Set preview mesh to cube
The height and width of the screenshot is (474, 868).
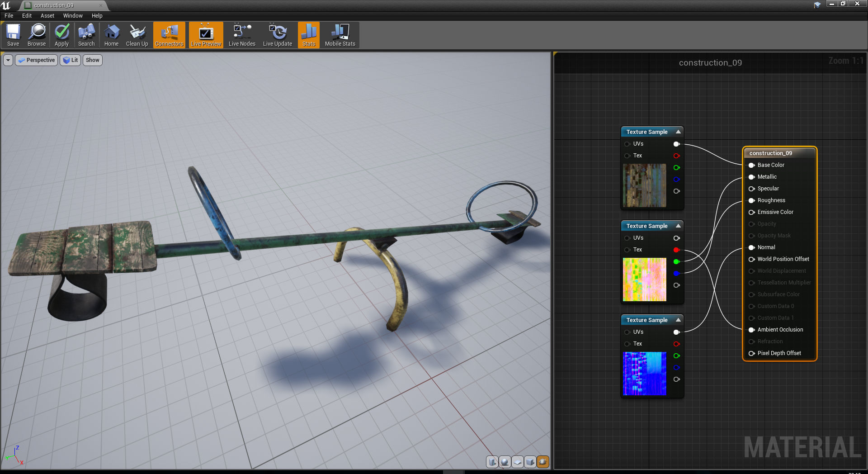[530, 462]
